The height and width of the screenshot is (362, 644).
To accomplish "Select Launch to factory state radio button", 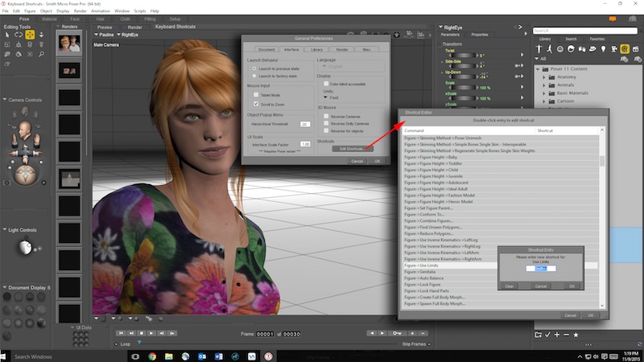I will pos(254,76).
